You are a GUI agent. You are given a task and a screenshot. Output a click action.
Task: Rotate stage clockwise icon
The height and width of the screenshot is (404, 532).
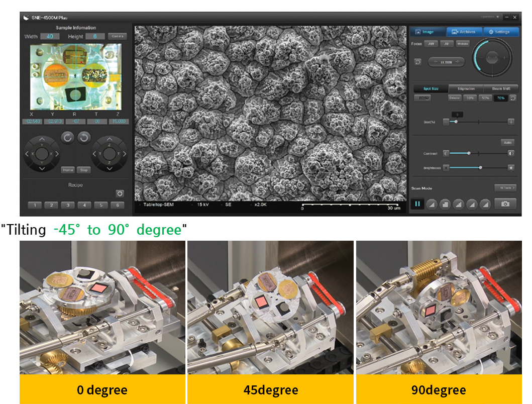[67, 138]
